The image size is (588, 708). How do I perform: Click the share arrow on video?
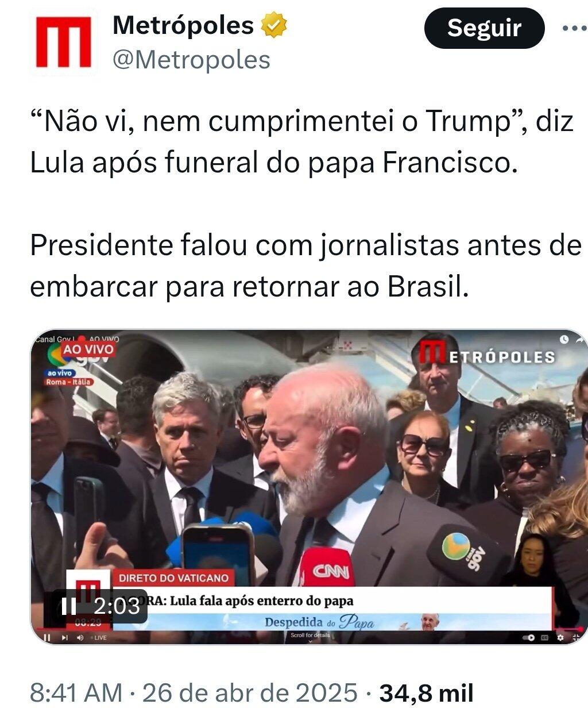579,340
